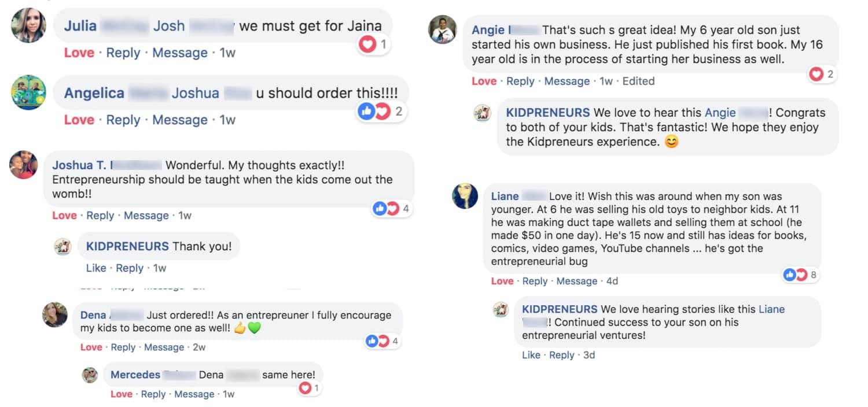Image resolution: width=868 pixels, height=407 pixels.
Task: Open Angelica's profile avatar
Action: (x=28, y=92)
